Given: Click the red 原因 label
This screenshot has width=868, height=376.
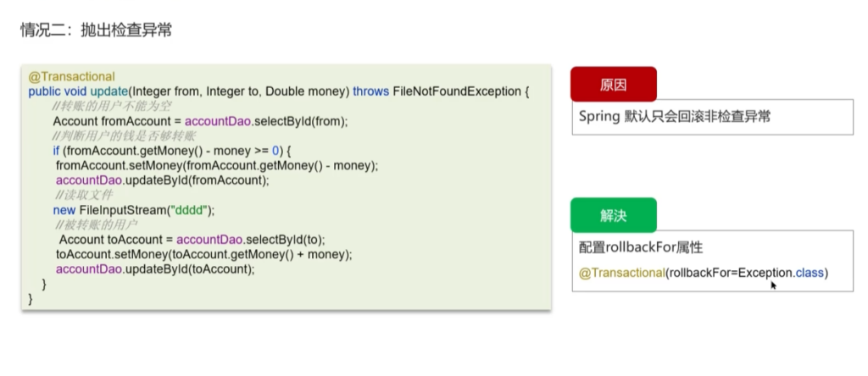Looking at the screenshot, I should click(613, 85).
